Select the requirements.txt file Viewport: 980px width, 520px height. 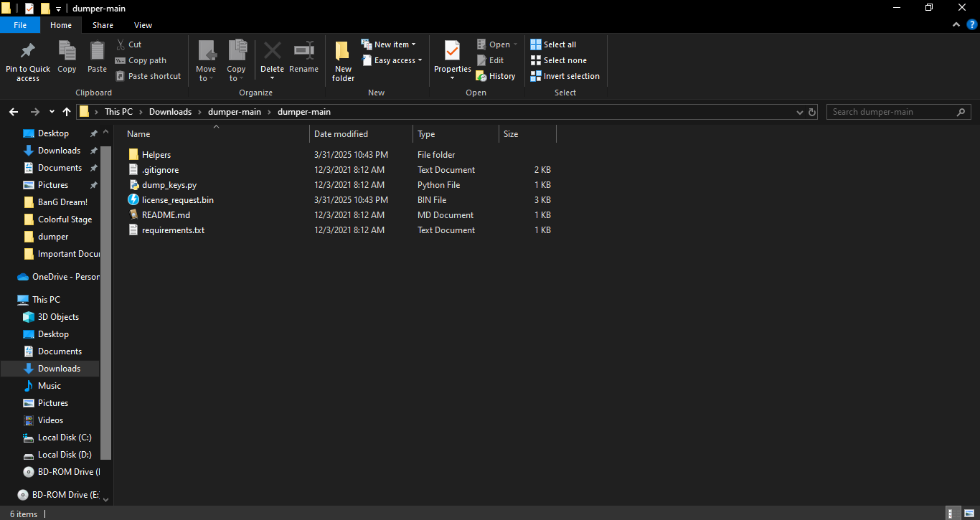point(339,230)
